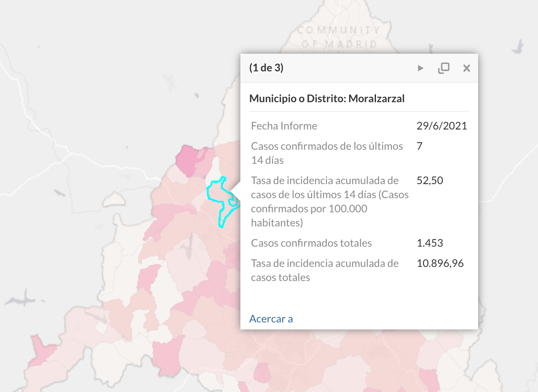Close the Moralzarzal info popup
Image resolution: width=538 pixels, height=392 pixels.
(x=467, y=68)
